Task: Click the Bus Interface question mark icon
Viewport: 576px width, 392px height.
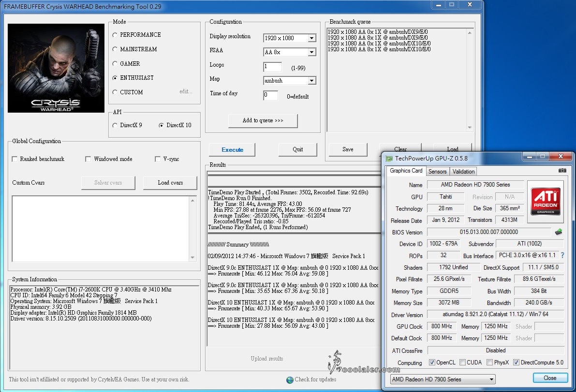Action: click(x=562, y=255)
